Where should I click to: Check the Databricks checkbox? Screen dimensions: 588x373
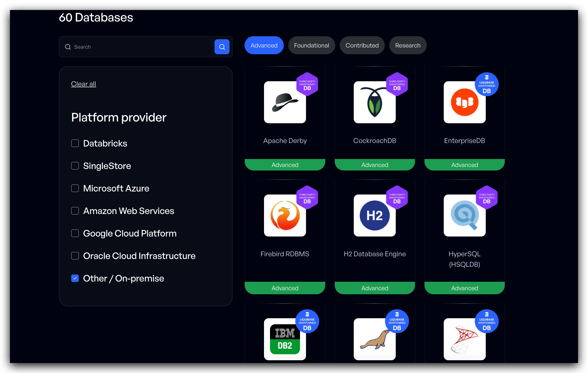(75, 143)
